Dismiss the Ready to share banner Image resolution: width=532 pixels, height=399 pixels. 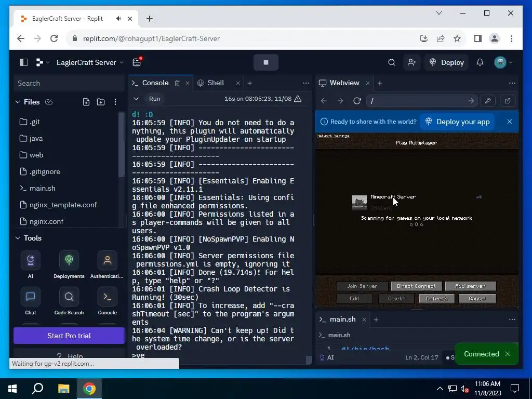(x=510, y=122)
